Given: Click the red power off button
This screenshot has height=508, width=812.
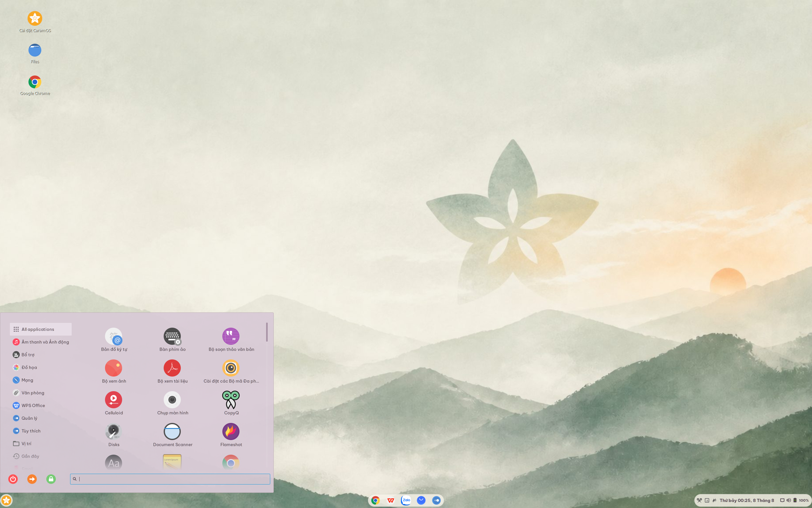Looking at the screenshot, I should click(13, 479).
